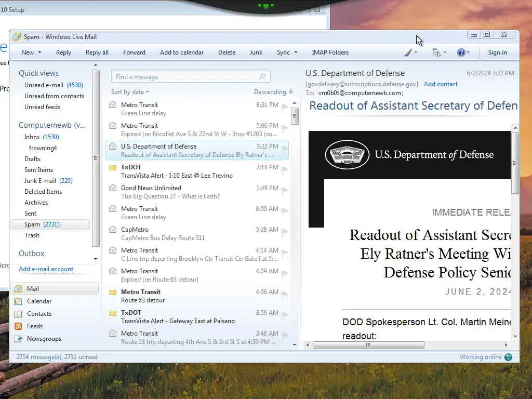Click Reply all in the toolbar
The width and height of the screenshot is (532, 399).
97,52
